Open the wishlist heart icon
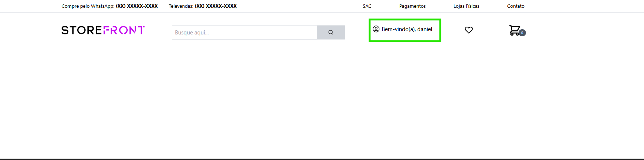 (469, 30)
